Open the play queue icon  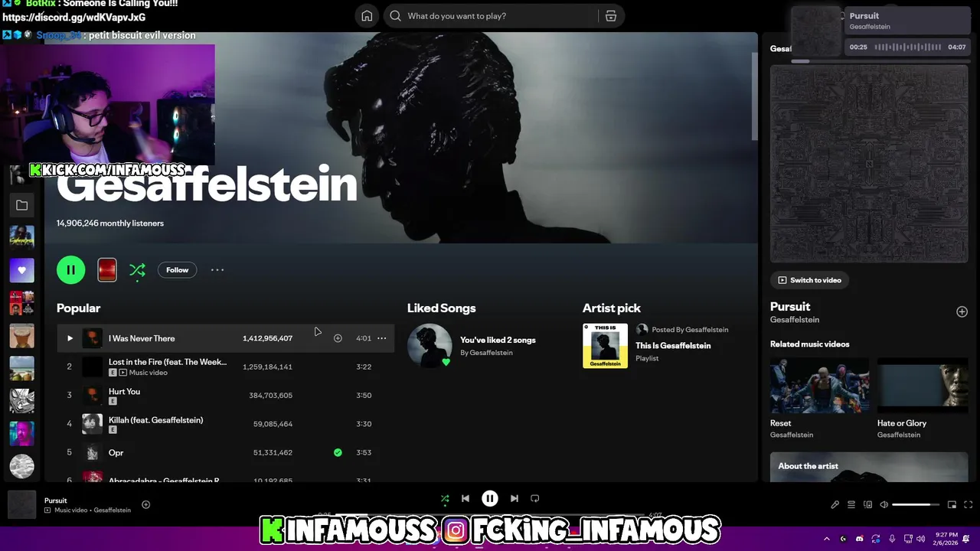(851, 504)
